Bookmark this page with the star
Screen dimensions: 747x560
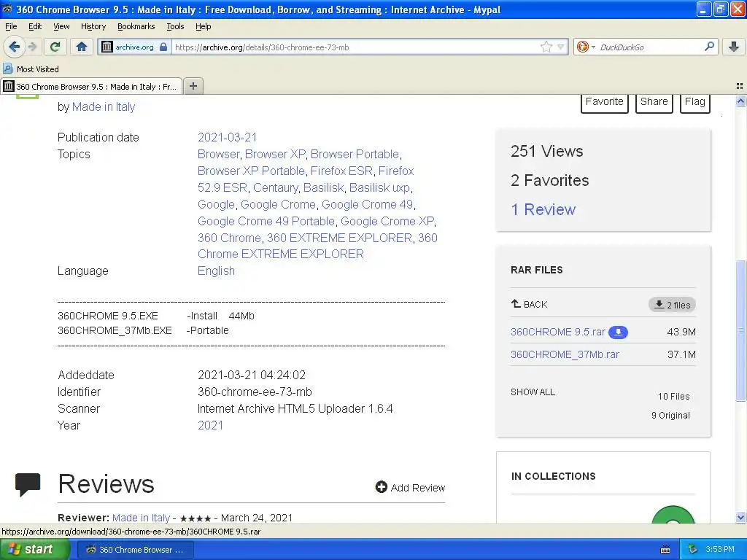coord(546,47)
